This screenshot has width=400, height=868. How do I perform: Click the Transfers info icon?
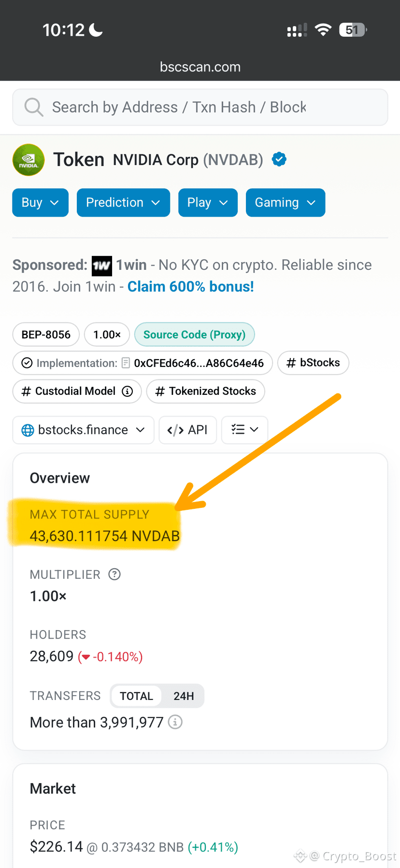[175, 722]
